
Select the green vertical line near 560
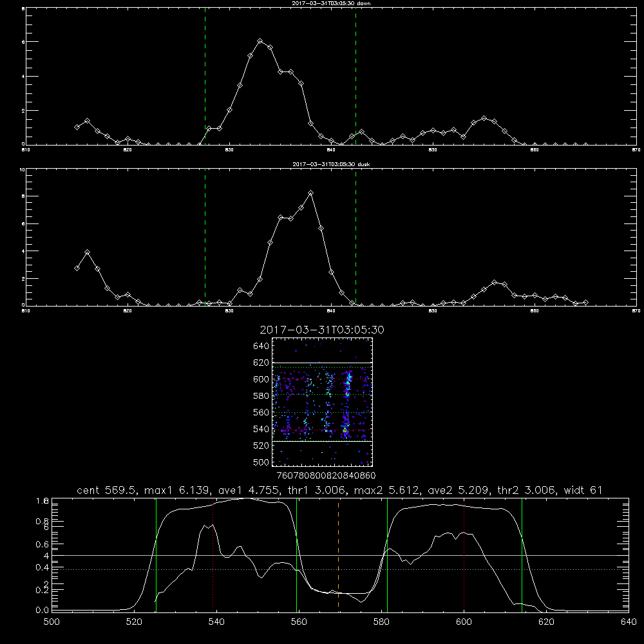coord(296,554)
